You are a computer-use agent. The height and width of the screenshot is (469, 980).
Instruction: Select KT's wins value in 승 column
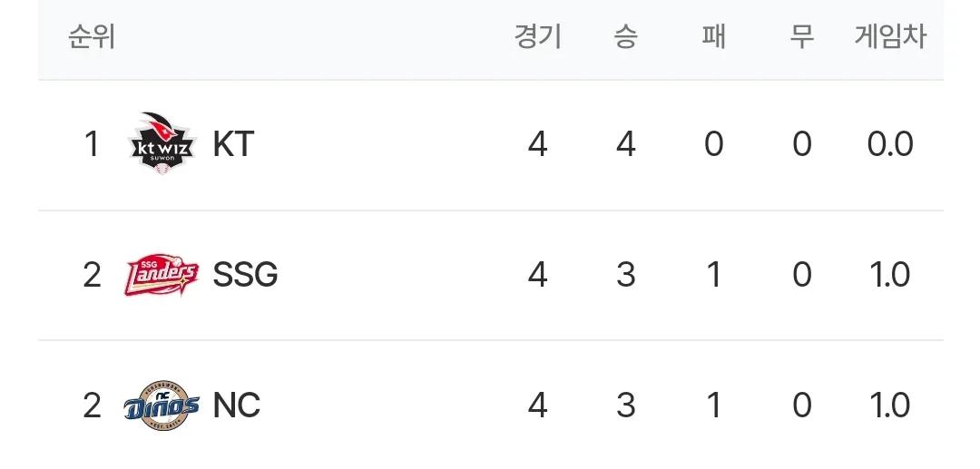[625, 144]
